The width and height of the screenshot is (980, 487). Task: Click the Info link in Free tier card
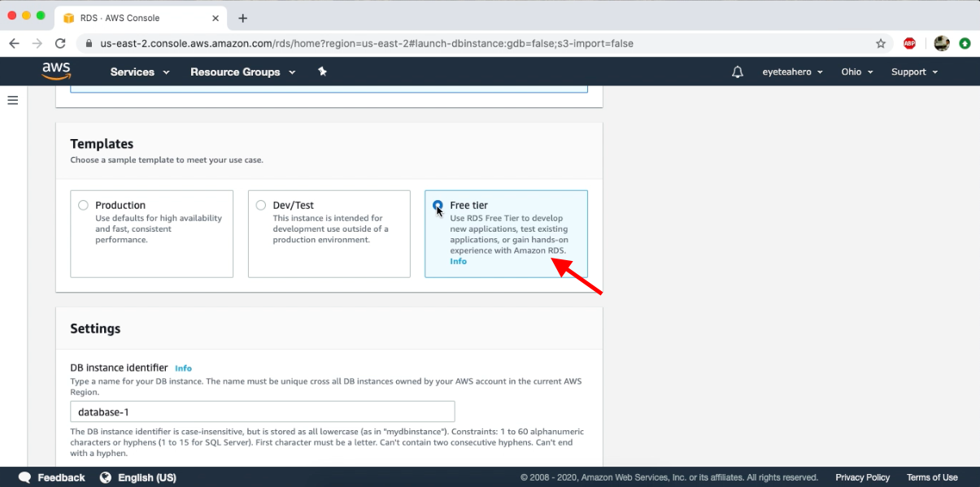pyautogui.click(x=458, y=261)
